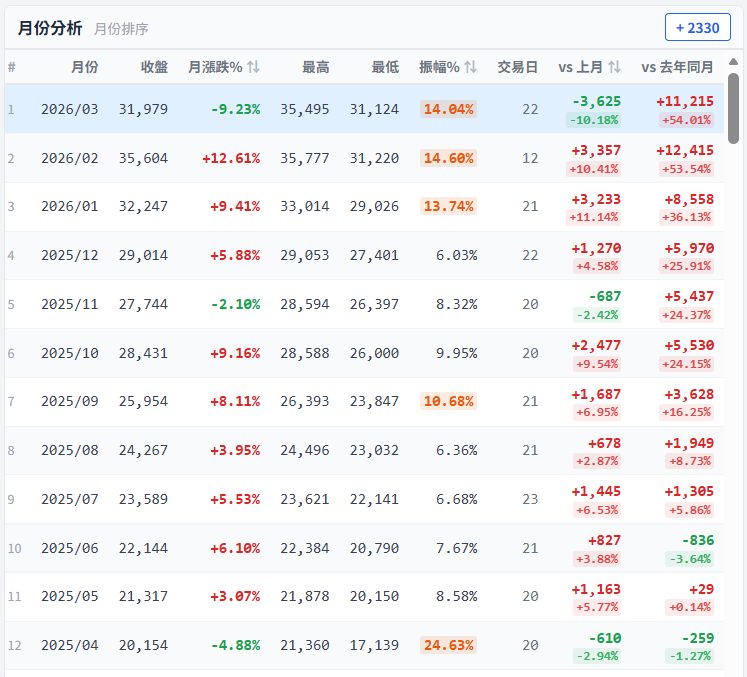Click closing value 31,979
Image resolution: width=747 pixels, height=677 pixels.
pyautogui.click(x=143, y=109)
